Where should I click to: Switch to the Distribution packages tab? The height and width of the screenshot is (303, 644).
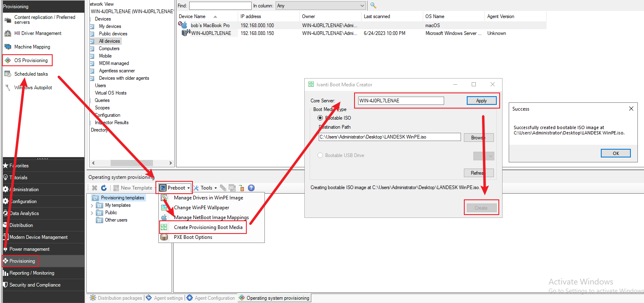[116, 298]
